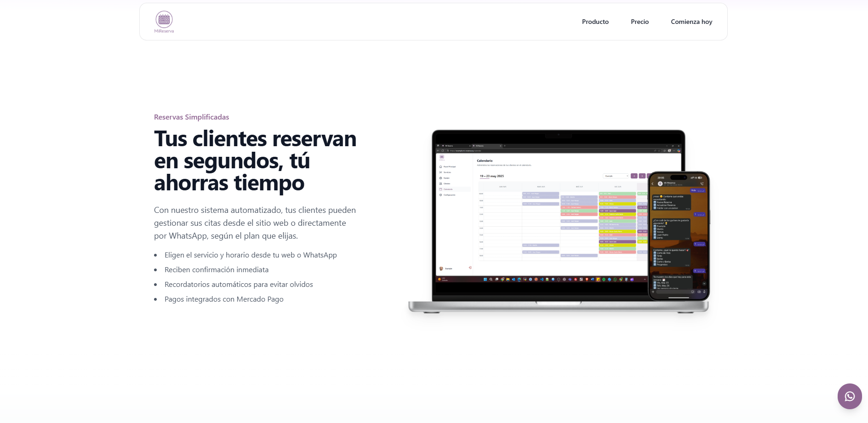868x423 pixels.
Task: Click the MiReserva logo in the header
Action: (x=164, y=22)
